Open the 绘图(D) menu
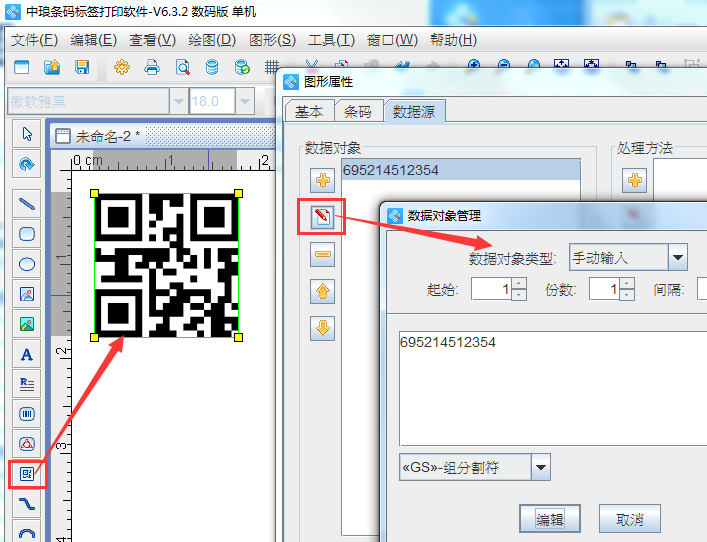 tap(212, 40)
